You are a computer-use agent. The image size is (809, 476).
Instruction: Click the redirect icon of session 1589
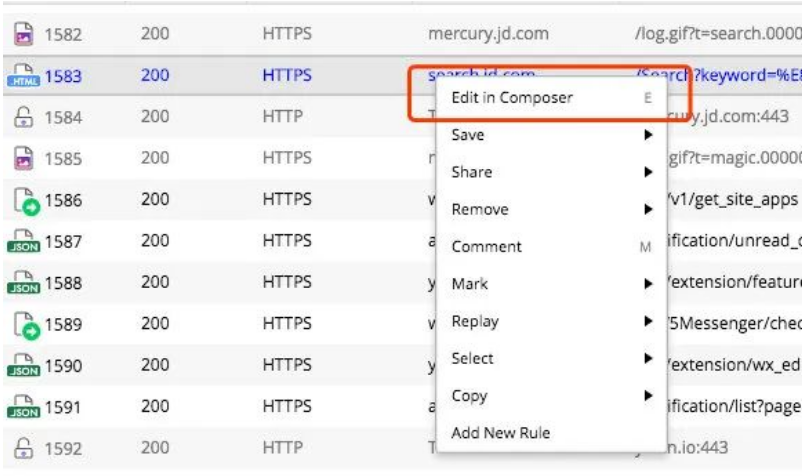[22, 323]
